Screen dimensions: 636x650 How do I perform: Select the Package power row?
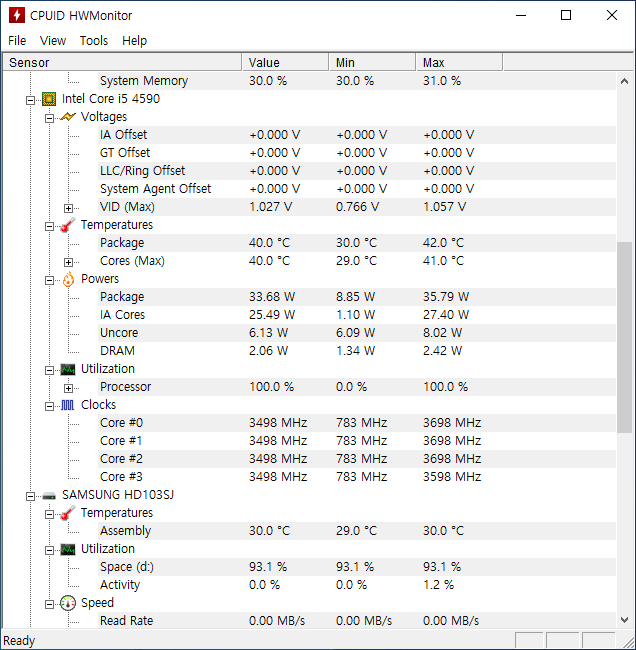click(357, 297)
